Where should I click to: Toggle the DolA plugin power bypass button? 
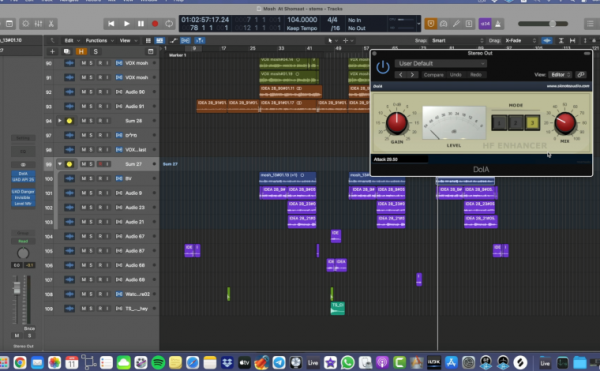pos(383,68)
